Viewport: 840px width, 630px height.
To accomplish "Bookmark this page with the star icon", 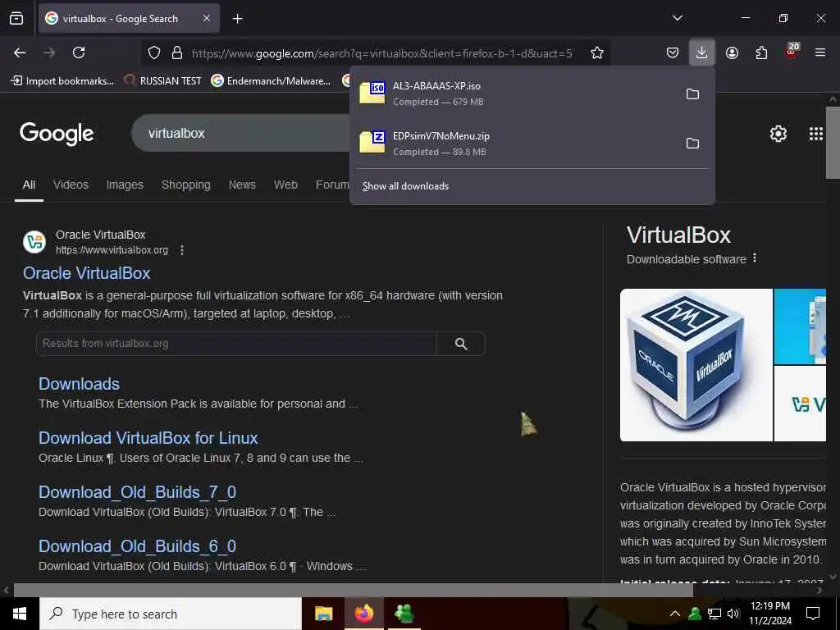I will [597, 52].
